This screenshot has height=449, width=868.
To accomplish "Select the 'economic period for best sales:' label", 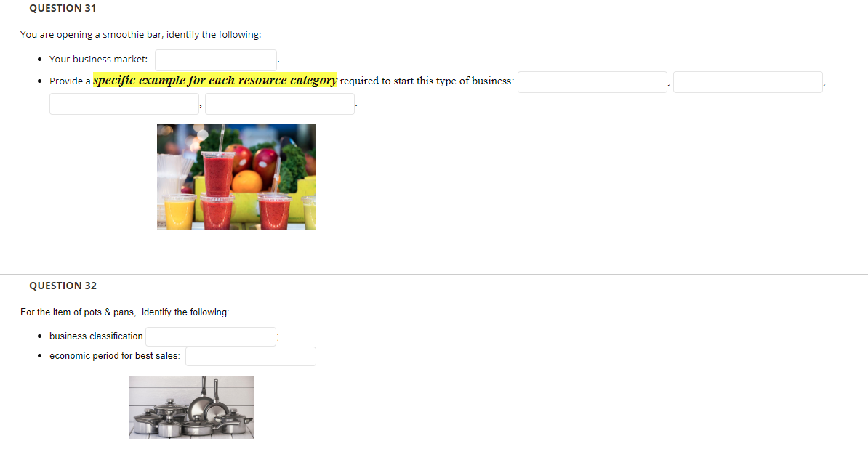I will 115,355.
